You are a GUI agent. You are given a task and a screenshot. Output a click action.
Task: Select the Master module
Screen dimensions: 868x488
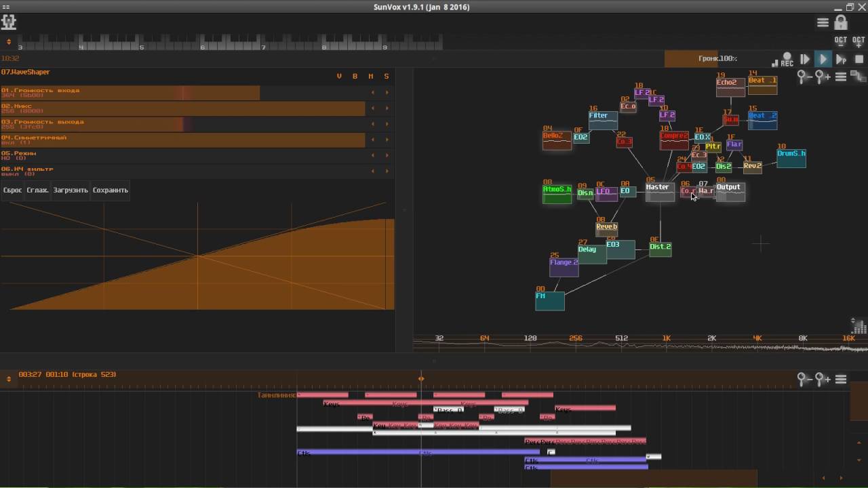[x=660, y=192]
